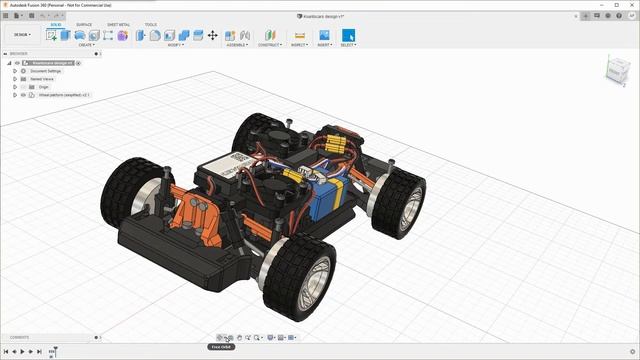Expand the Document Settings node
Viewport: 640px width, 360px height.
(15, 71)
